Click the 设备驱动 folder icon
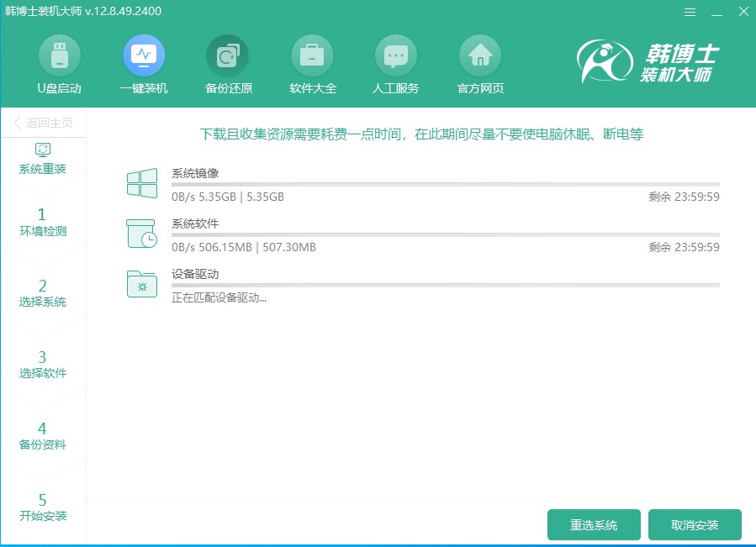Screen dimensions: 756x547 pyautogui.click(x=141, y=284)
